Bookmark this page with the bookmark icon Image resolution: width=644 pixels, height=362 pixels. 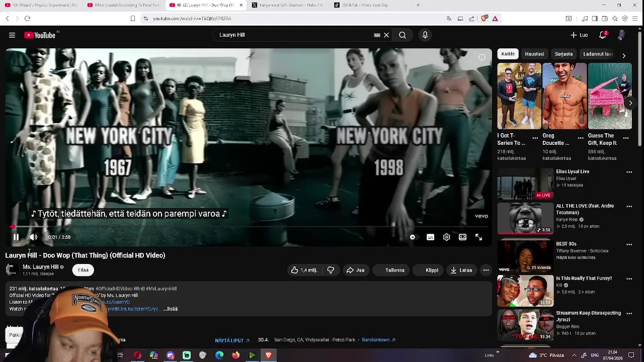tap(133, 19)
